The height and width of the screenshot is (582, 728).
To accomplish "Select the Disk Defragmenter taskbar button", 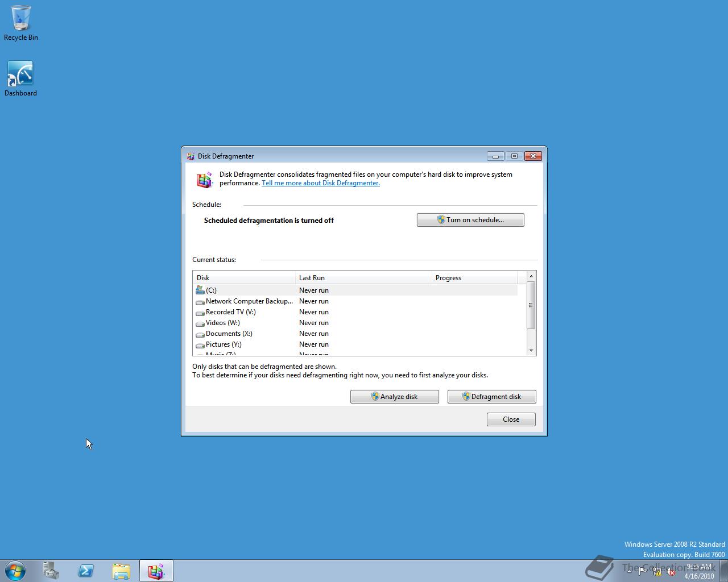I will [156, 571].
